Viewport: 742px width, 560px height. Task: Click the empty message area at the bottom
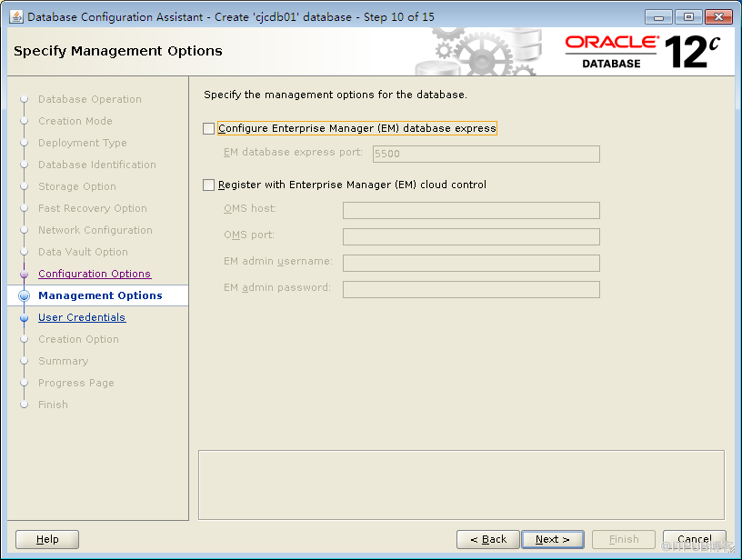pyautogui.click(x=461, y=485)
